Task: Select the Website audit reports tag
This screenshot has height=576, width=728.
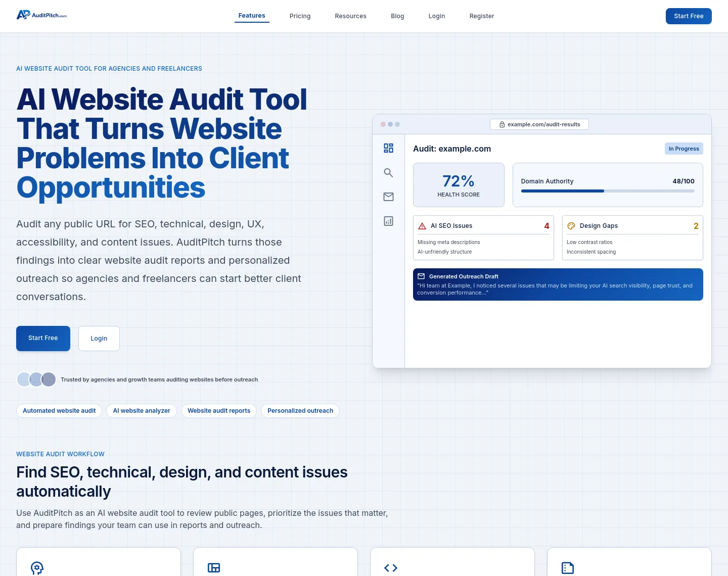Action: 219,411
